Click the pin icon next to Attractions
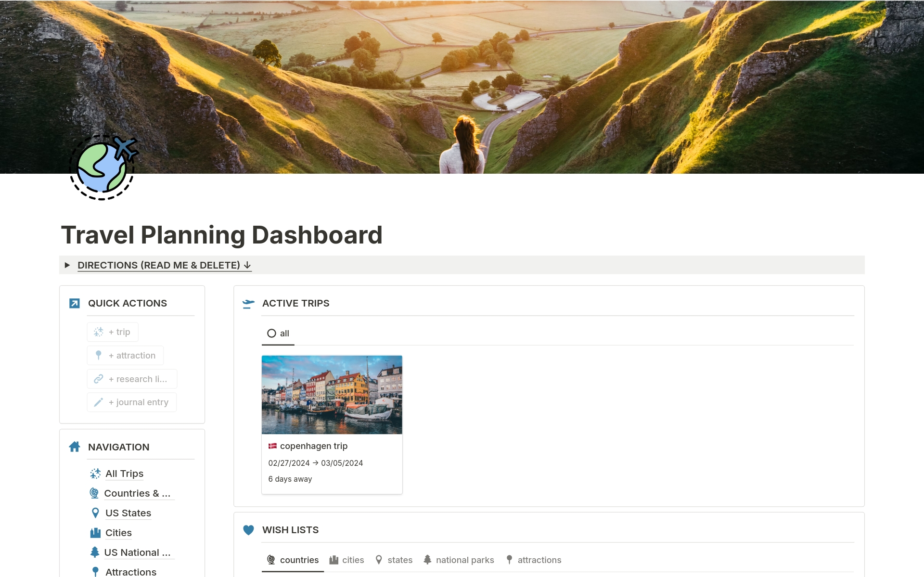924x577 pixels. tap(95, 572)
